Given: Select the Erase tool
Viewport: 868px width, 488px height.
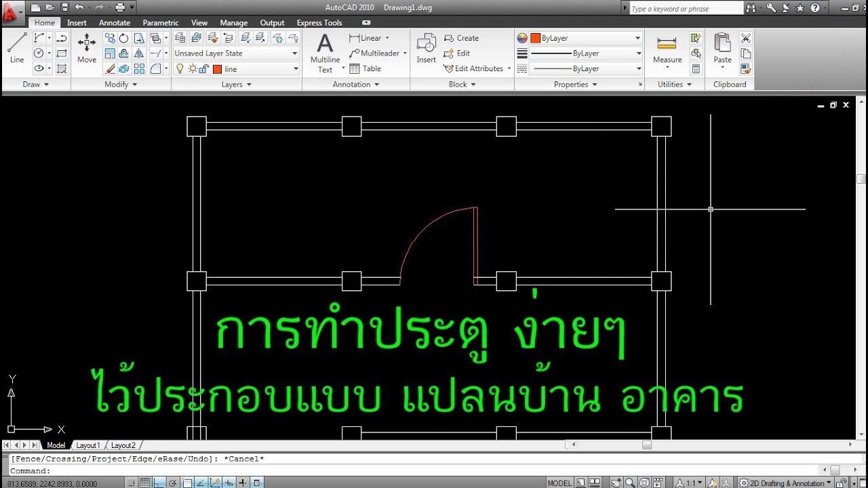Looking at the screenshot, I should (x=110, y=68).
